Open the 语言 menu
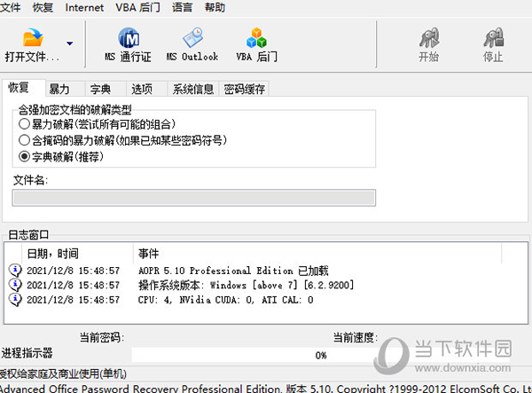 coord(182,7)
